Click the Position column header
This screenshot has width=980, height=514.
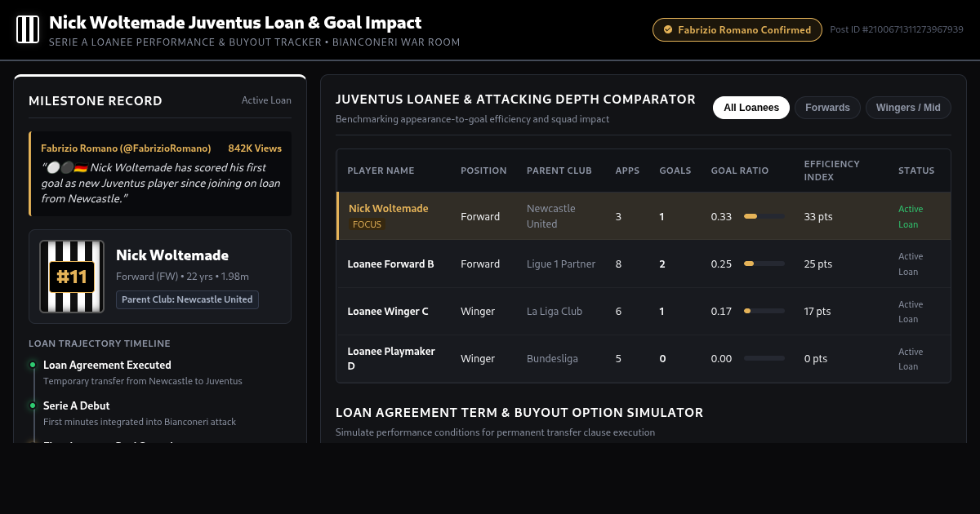click(x=483, y=171)
